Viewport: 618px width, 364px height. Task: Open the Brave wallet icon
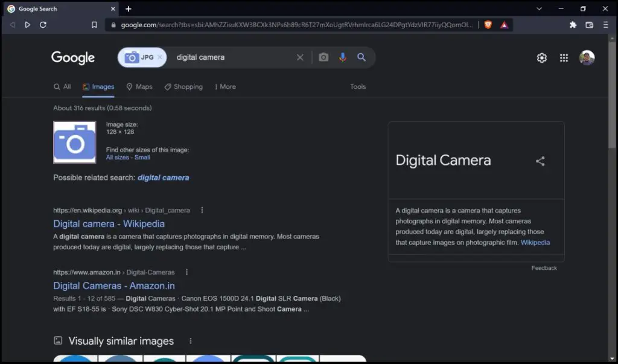click(589, 25)
